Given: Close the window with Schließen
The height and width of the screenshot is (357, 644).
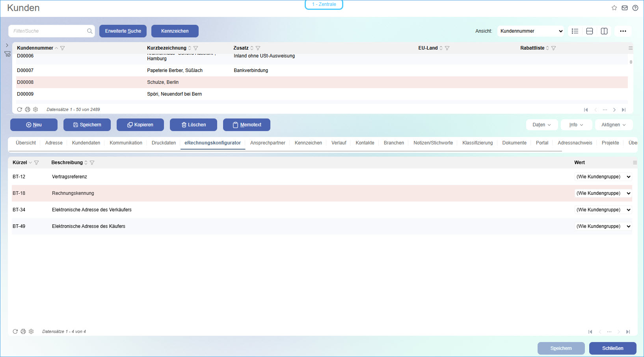Looking at the screenshot, I should pyautogui.click(x=613, y=348).
